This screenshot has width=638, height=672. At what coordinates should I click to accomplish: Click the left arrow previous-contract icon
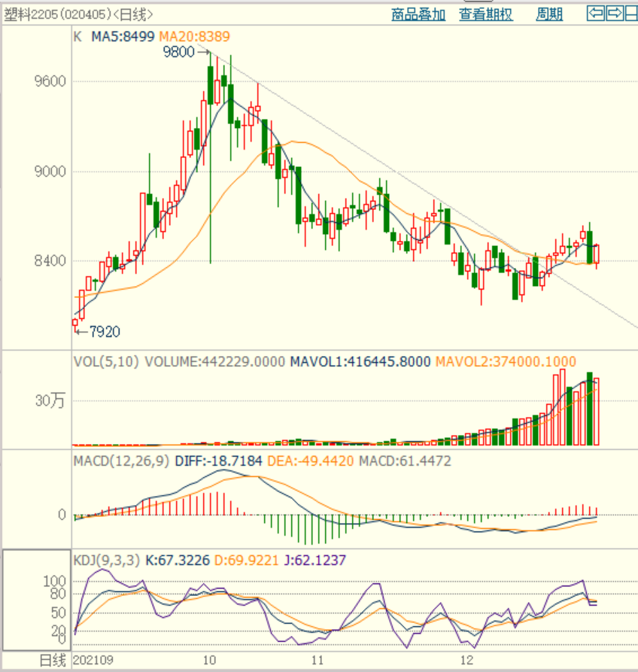click(x=596, y=13)
